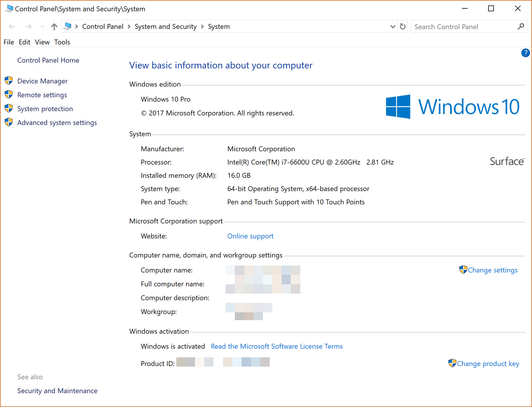Click 'Pen and Touch Support with 10 Touch Points'
This screenshot has width=532, height=407.
tap(296, 202)
